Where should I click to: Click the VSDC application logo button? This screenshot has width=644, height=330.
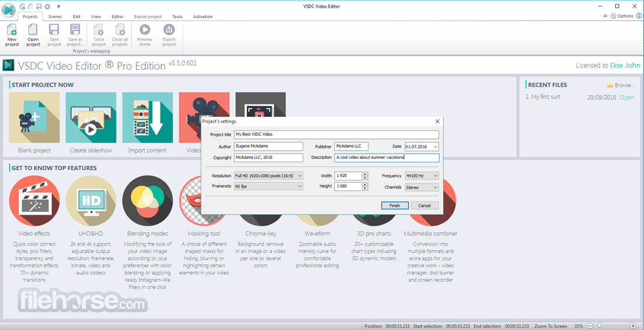[x=8, y=9]
